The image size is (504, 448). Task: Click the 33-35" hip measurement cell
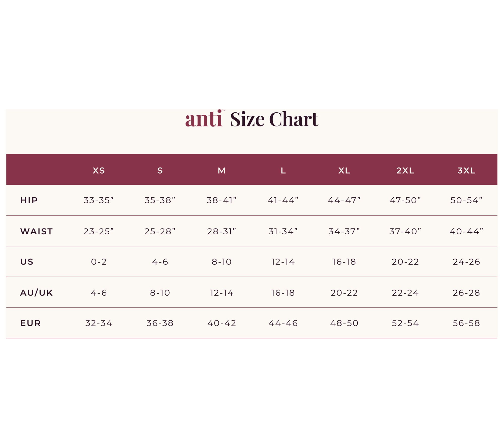click(99, 200)
